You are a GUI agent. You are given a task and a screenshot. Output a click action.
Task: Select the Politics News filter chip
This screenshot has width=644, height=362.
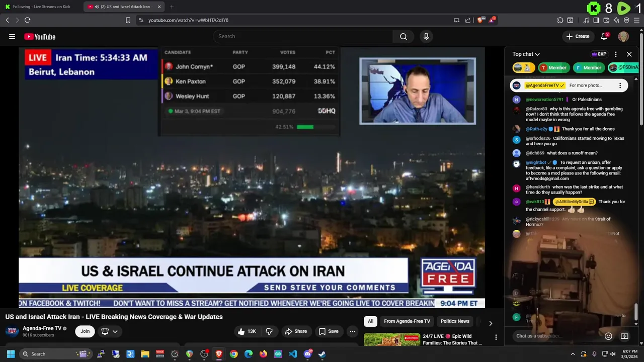pyautogui.click(x=455, y=321)
